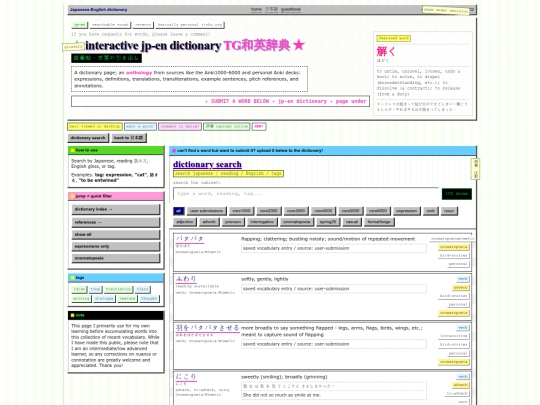Viewport: 540px width, 405px height.
Task: Select the 'tone' tag in tags panel
Action: coord(95,289)
